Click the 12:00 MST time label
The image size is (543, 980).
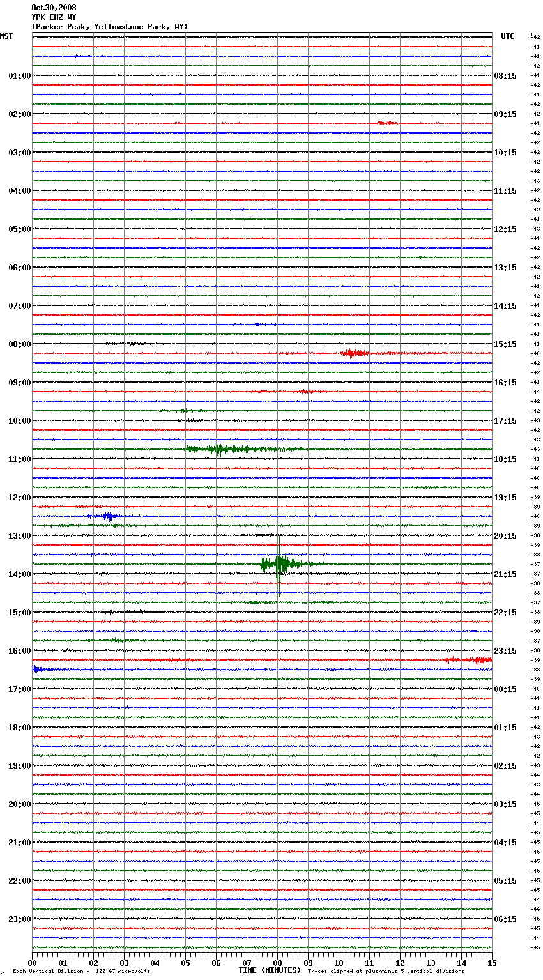(x=20, y=498)
